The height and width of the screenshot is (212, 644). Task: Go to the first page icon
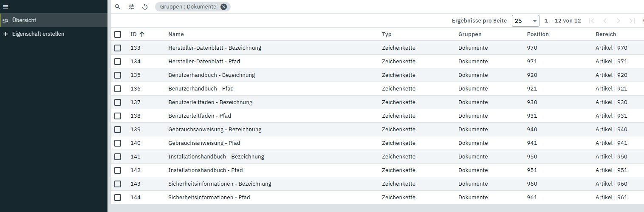[x=591, y=21]
